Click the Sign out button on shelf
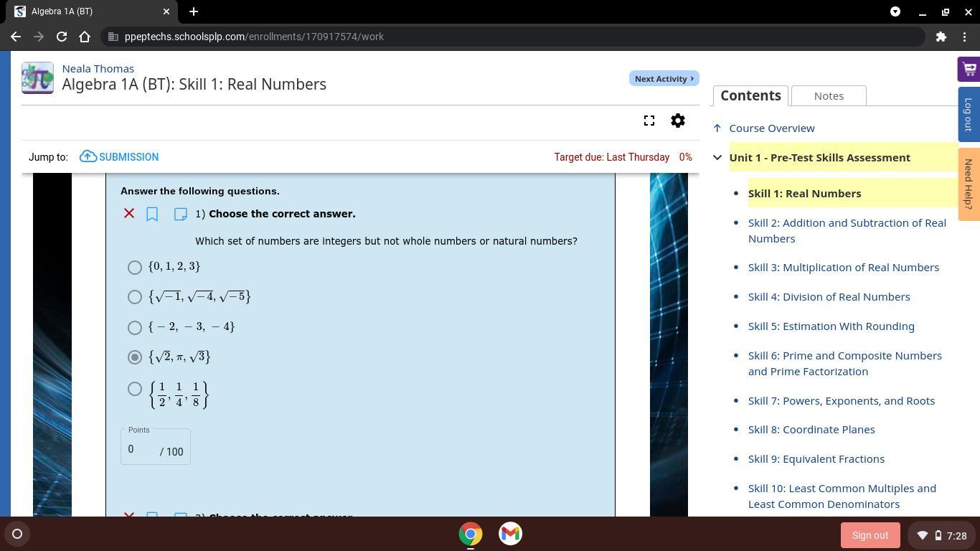This screenshot has height=551, width=980. (x=870, y=535)
